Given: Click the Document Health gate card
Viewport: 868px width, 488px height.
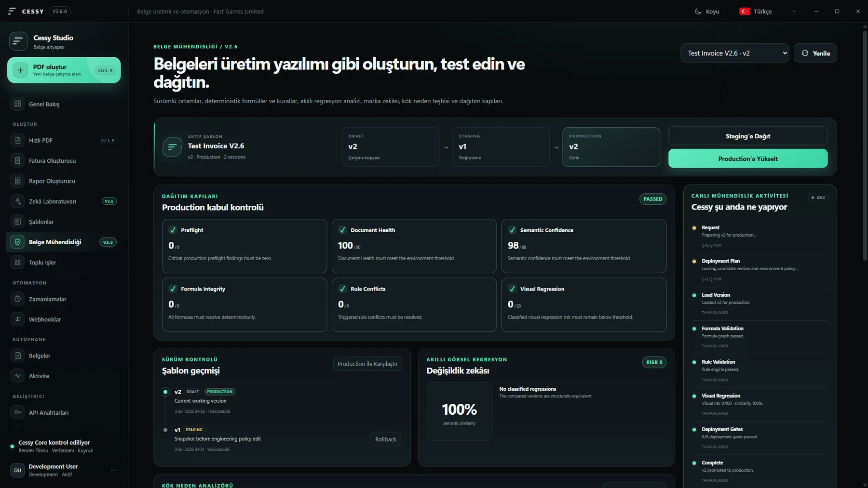Looking at the screenshot, I should pos(414,246).
